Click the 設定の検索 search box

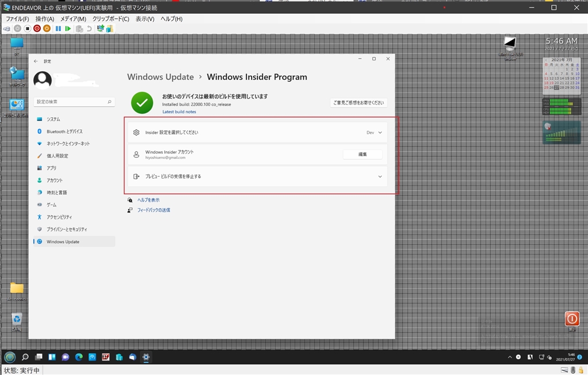point(74,102)
